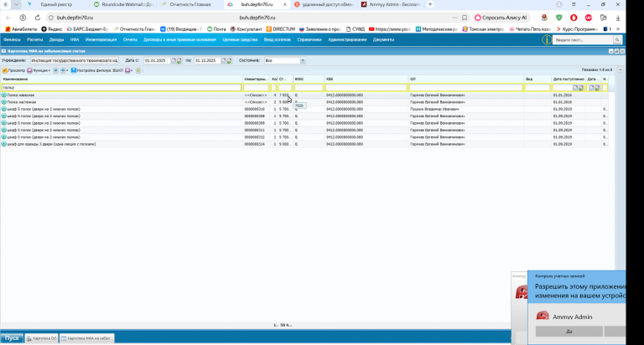Click Да in the account control dialog
Viewport: 644px width, 345px height.
569,332
